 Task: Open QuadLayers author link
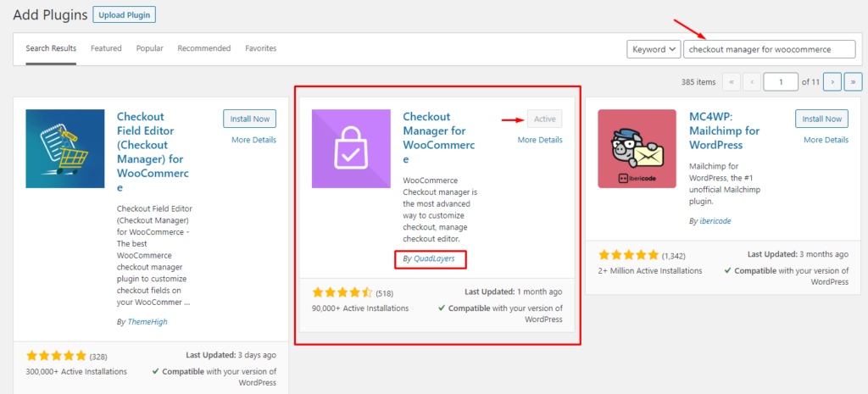[437, 259]
